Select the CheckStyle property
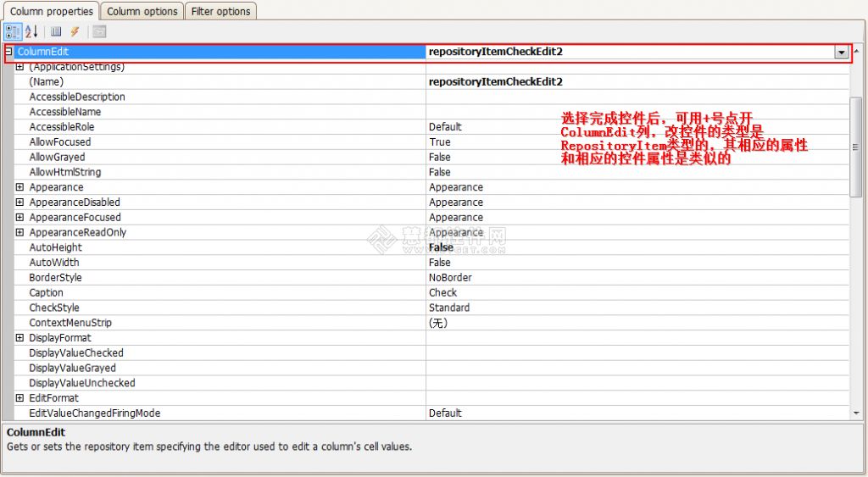The width and height of the screenshot is (868, 477). pos(220,308)
